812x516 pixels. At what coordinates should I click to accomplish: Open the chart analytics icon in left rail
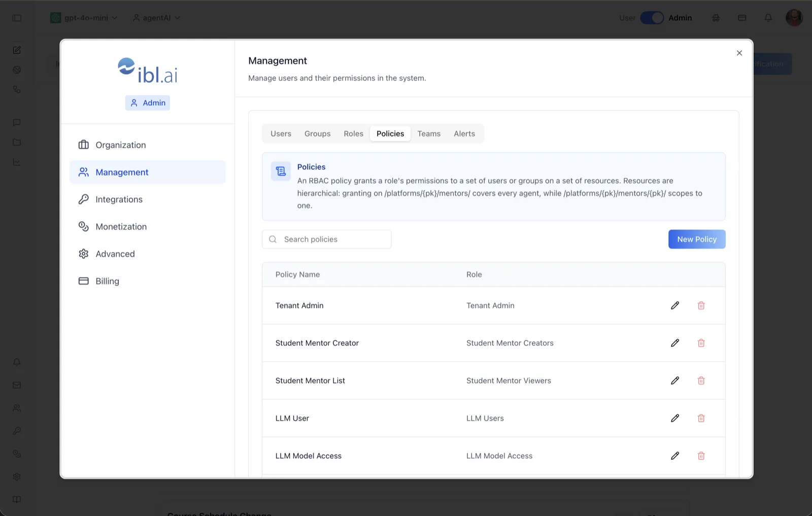pos(17,162)
